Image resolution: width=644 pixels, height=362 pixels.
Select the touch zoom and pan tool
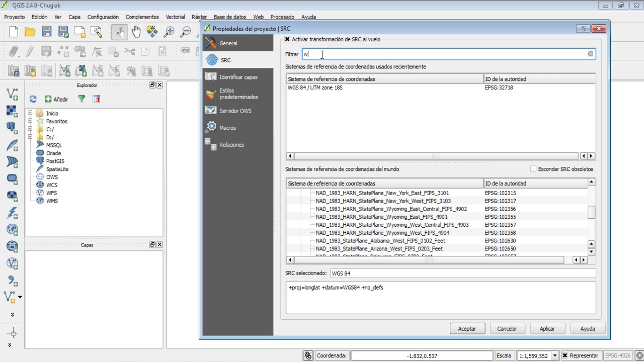click(x=120, y=32)
